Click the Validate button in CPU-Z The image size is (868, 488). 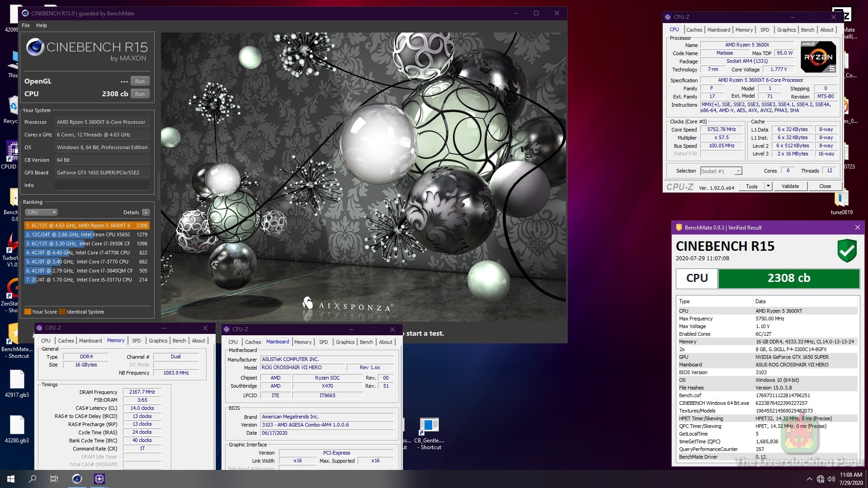790,186
